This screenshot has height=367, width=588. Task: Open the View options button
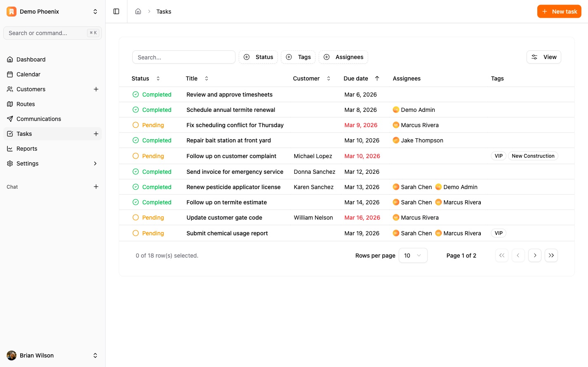tap(543, 57)
